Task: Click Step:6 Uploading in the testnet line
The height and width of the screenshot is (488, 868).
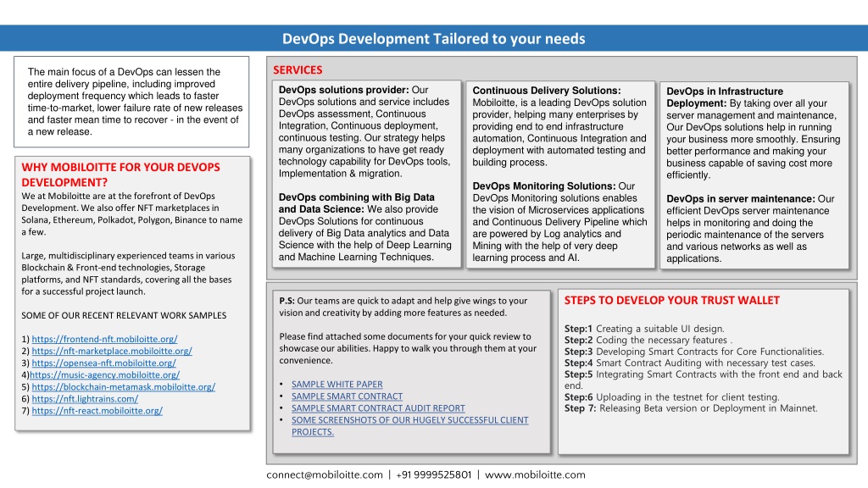Action: (x=671, y=397)
